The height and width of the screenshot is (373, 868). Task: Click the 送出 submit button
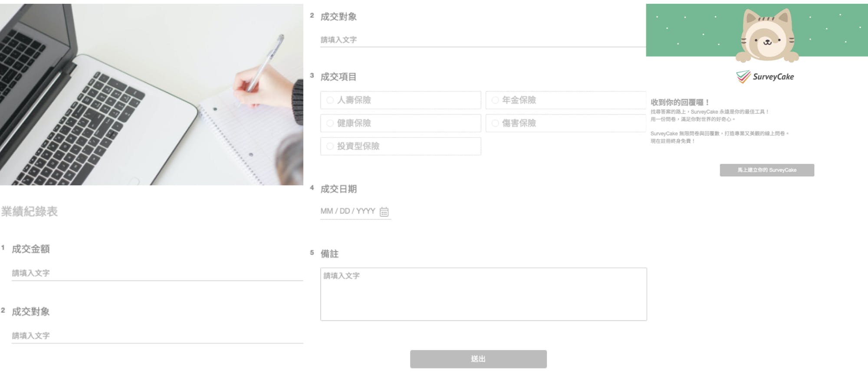(478, 359)
